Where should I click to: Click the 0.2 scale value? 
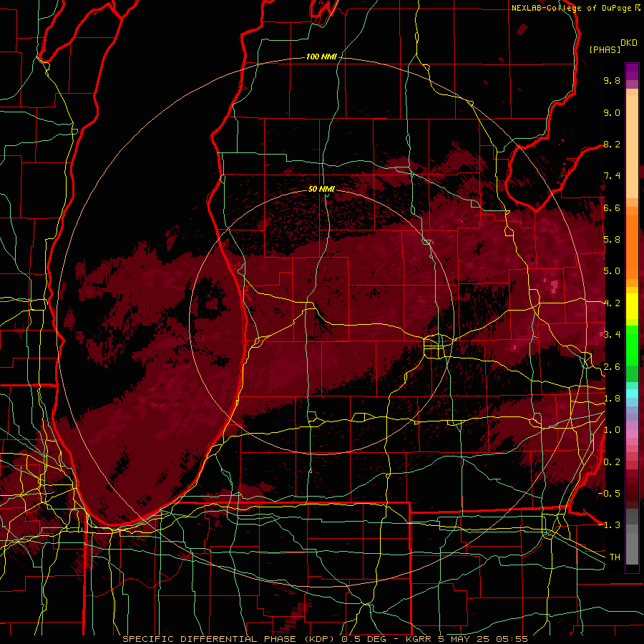tap(612, 462)
